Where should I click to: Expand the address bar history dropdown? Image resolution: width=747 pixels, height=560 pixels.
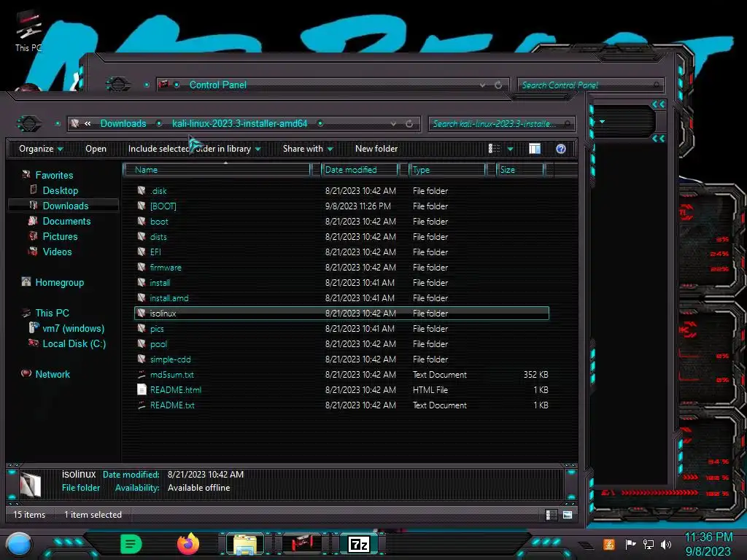(393, 124)
